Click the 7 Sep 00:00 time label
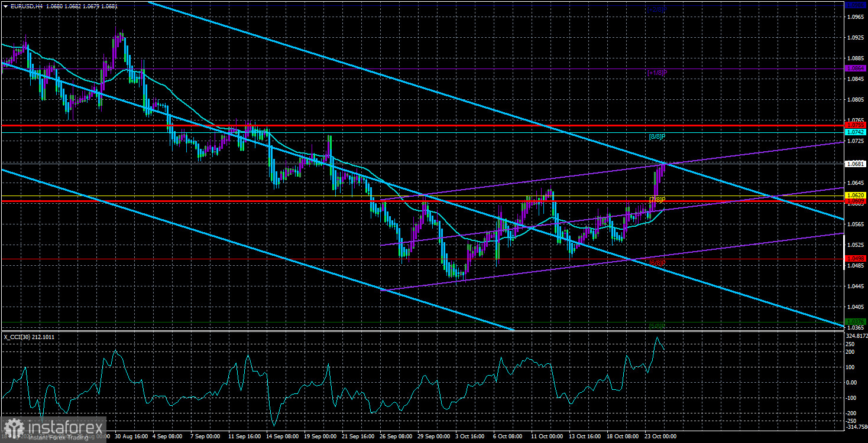868x443 pixels. tap(205, 437)
